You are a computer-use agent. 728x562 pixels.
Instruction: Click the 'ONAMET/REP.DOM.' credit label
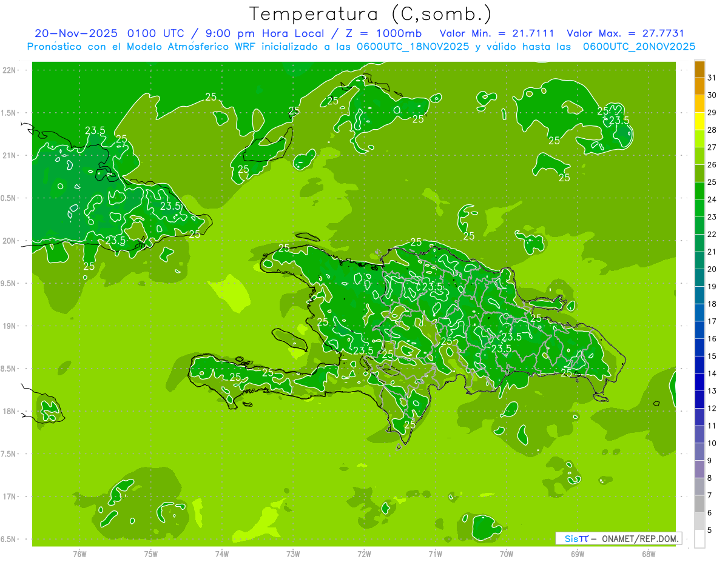(641, 538)
